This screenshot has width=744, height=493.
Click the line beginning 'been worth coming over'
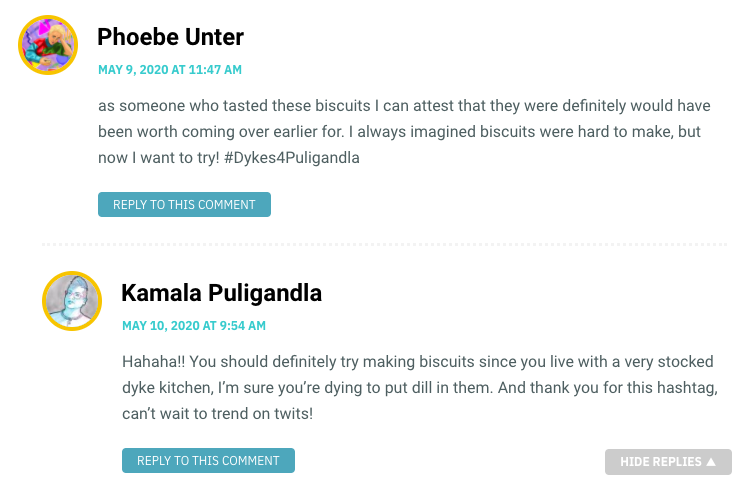(399, 131)
